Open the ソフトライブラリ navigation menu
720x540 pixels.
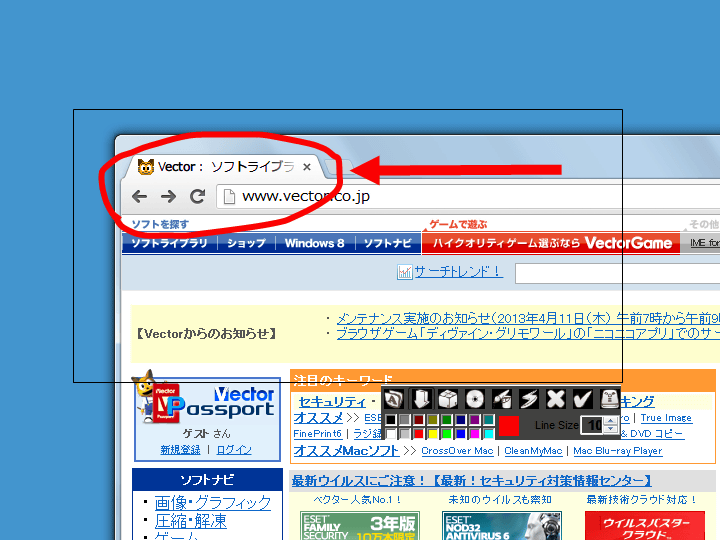169,243
